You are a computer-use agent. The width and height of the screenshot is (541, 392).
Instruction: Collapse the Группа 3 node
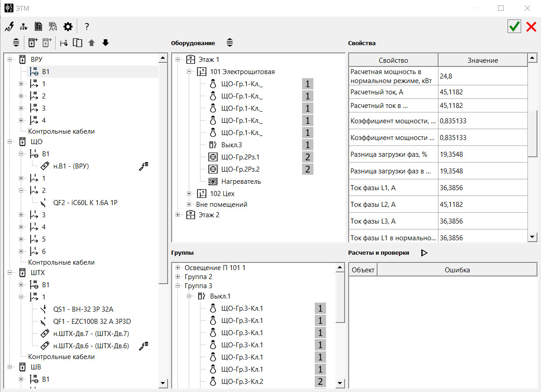pyautogui.click(x=177, y=285)
